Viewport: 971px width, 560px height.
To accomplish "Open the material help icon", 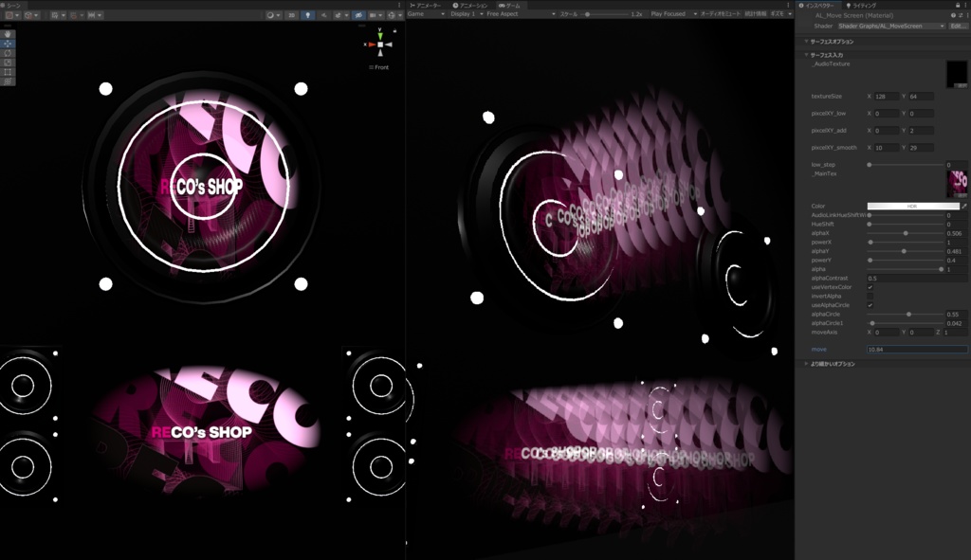I will pyautogui.click(x=953, y=15).
